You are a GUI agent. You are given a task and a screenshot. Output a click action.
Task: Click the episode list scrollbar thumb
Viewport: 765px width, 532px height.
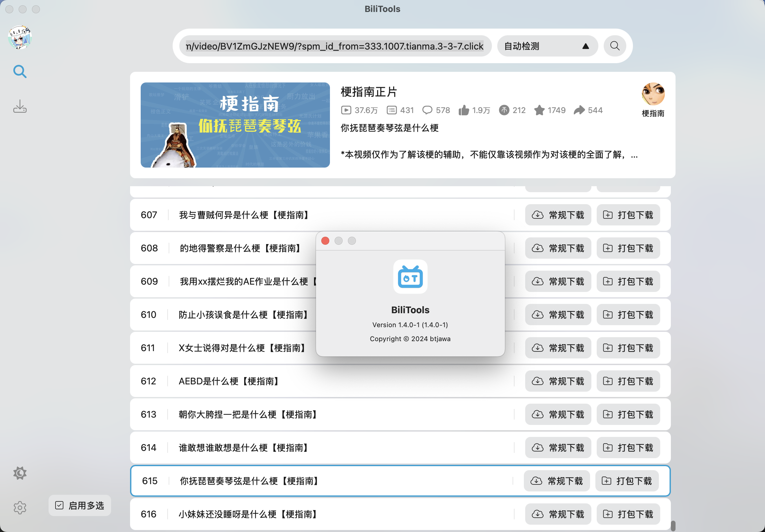(x=673, y=525)
